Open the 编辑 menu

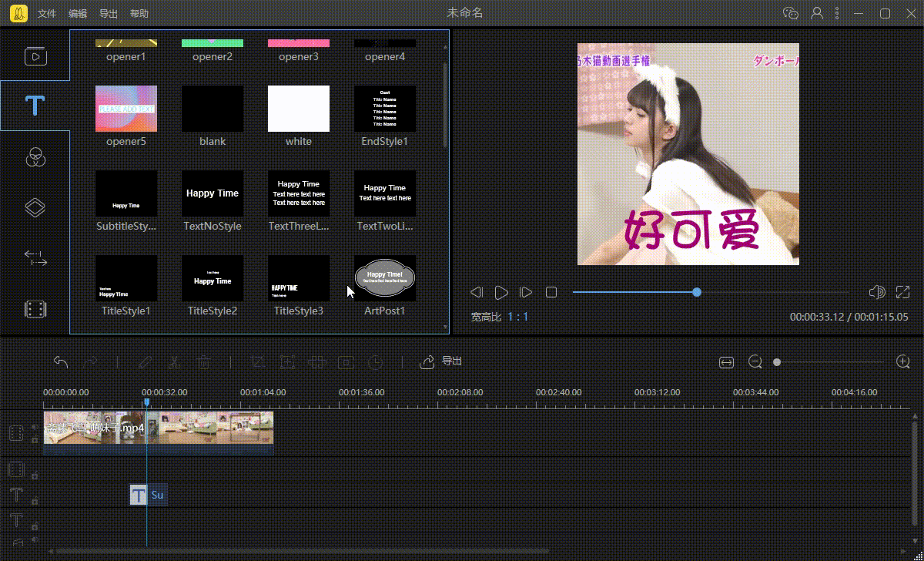click(78, 13)
